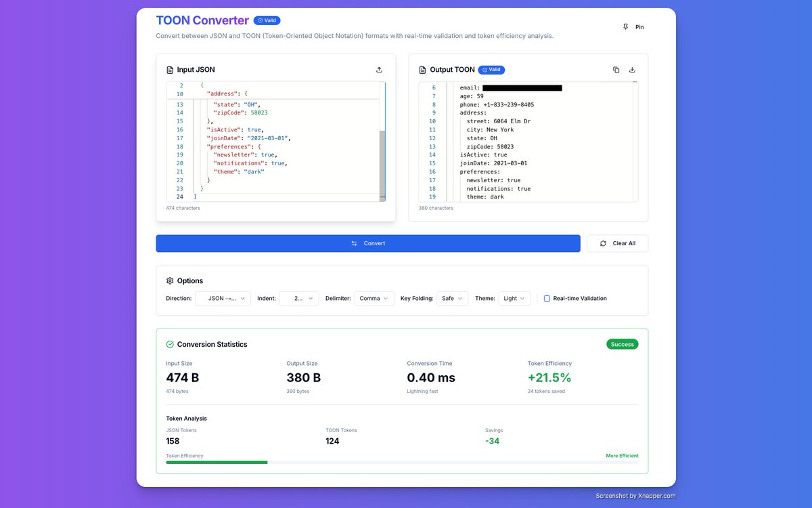Click the "34 tokens saved" text

click(546, 391)
